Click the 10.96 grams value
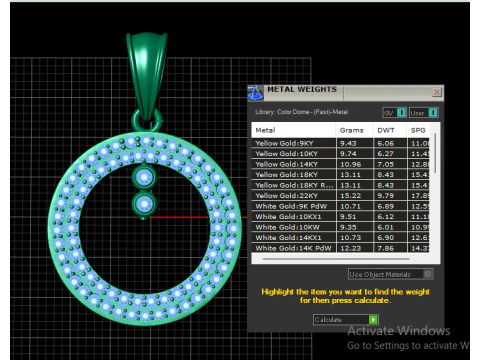Image resolution: width=480 pixels, height=360 pixels. tap(350, 164)
